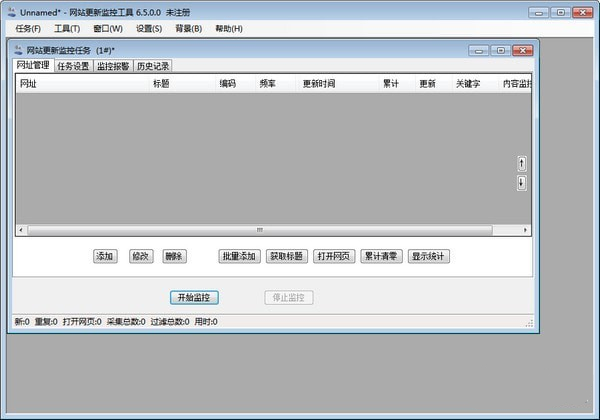Maximize the 网站更新监控任务 child window
Viewport: 600px width, 420px height.
pyautogui.click(x=501, y=50)
